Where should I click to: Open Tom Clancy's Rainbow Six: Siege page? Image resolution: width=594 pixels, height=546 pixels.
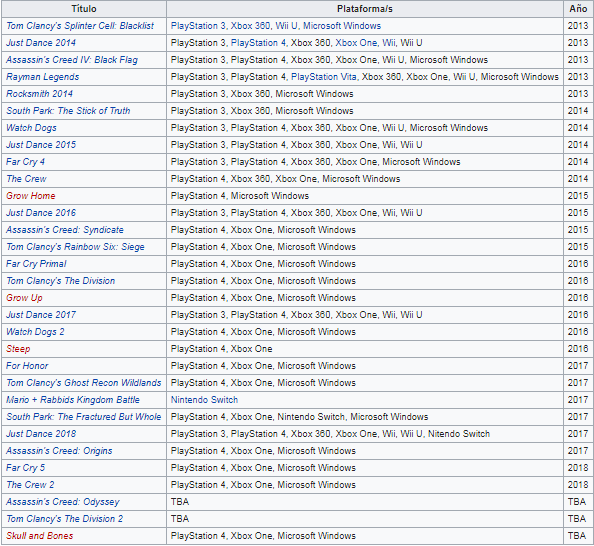(x=75, y=247)
